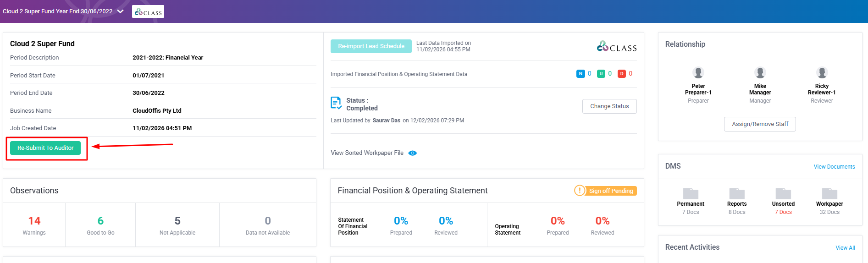Viewport: 868px width, 263px height.
Task: Click the Sign off Pending badge
Action: click(605, 191)
